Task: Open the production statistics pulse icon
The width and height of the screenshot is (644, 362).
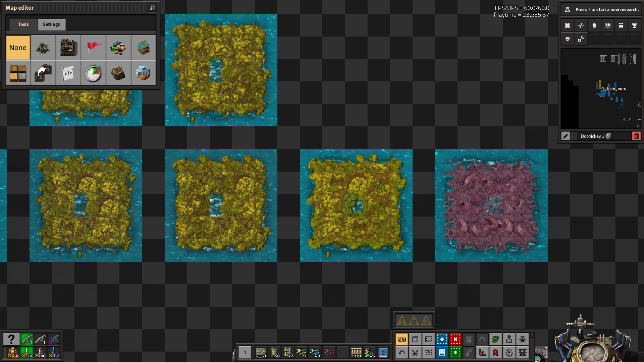Action: (581, 25)
